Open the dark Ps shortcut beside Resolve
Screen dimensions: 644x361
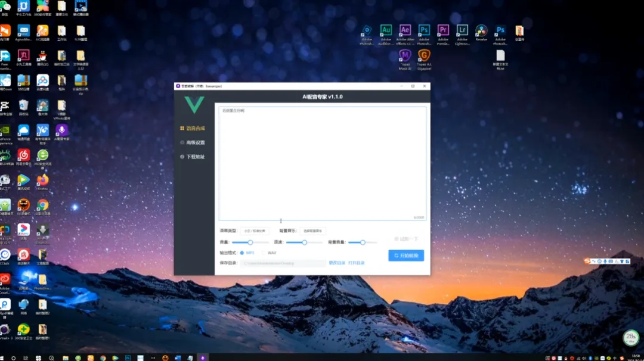500,35
